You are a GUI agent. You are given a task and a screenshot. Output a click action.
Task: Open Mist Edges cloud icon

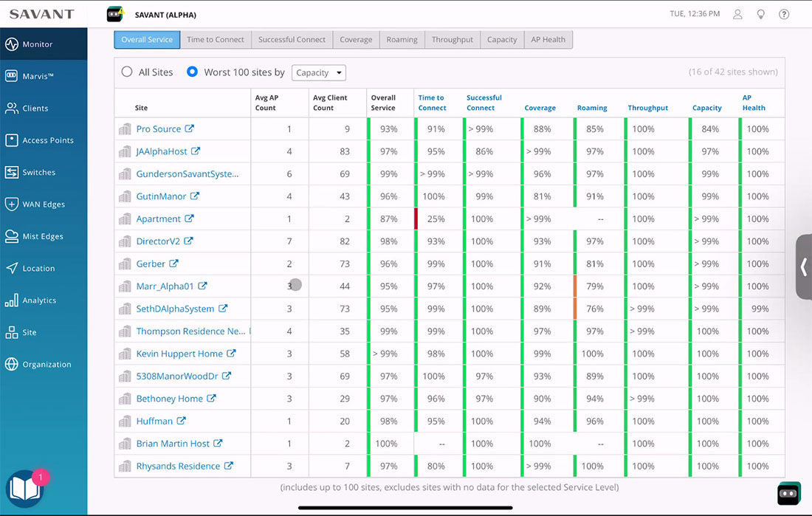click(11, 236)
